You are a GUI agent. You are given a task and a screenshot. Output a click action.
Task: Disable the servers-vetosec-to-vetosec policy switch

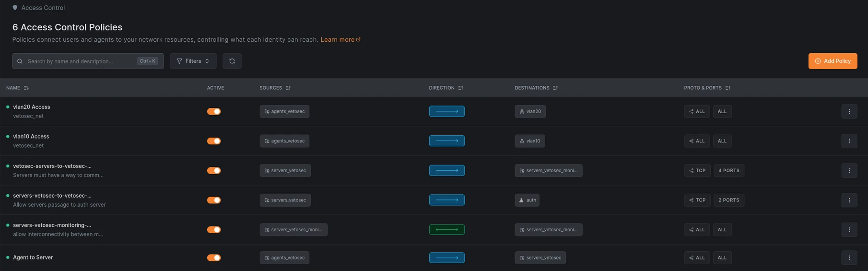[x=214, y=200]
